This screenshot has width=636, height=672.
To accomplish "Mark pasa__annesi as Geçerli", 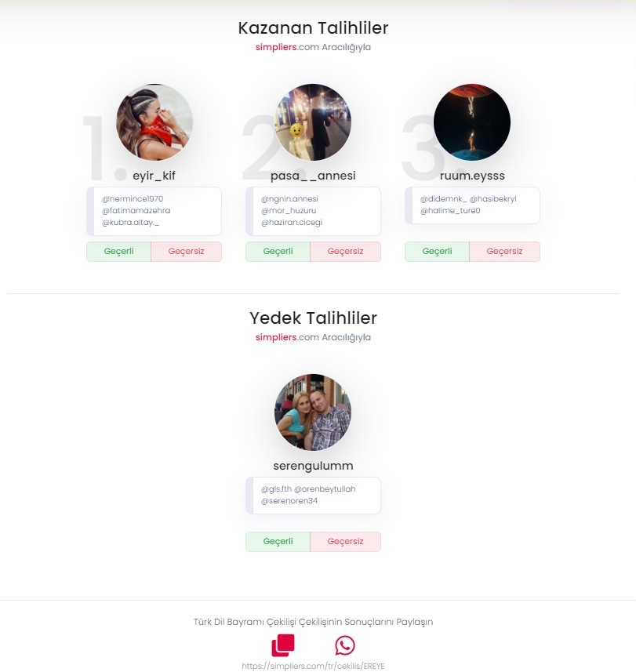I will click(x=278, y=252).
